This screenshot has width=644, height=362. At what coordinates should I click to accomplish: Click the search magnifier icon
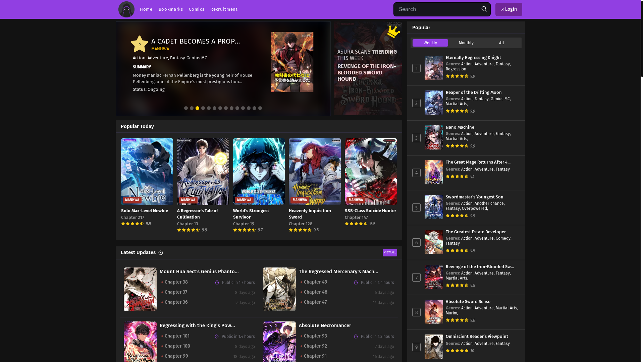point(484,9)
